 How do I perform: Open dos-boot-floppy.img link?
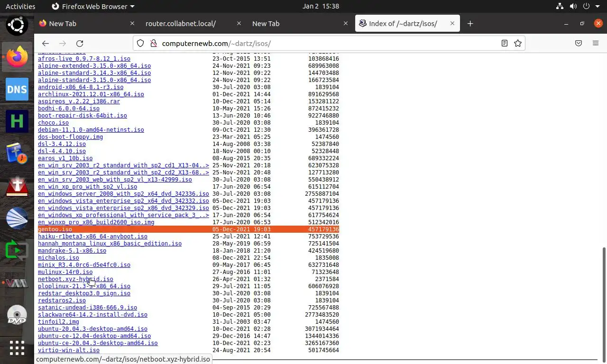(70, 137)
